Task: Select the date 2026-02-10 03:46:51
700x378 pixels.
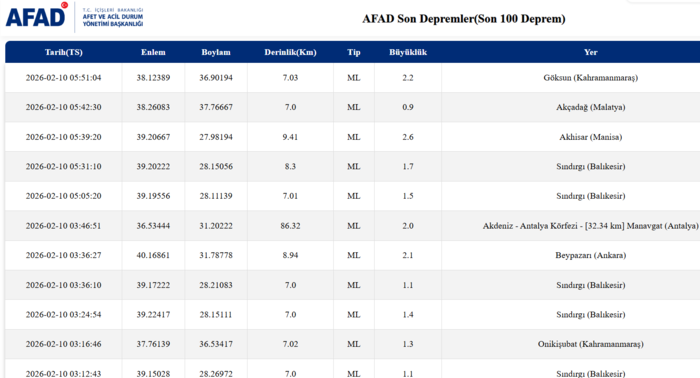Action: pyautogui.click(x=63, y=226)
